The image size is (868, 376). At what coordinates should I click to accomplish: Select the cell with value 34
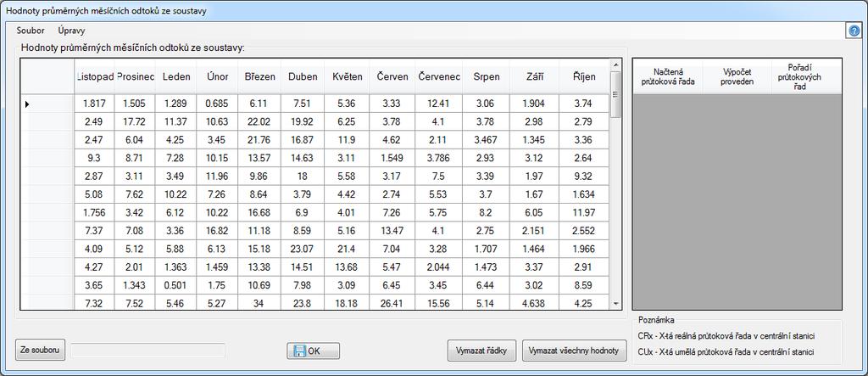259,303
